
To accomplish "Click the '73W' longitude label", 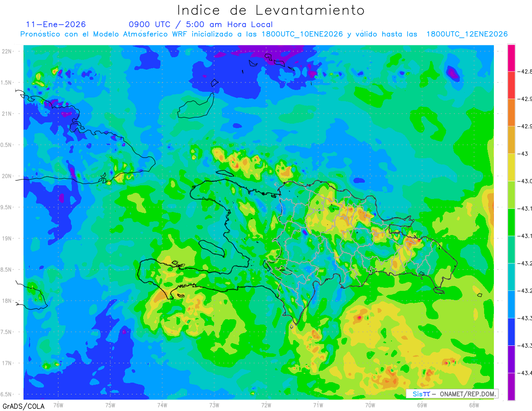I will pyautogui.click(x=214, y=405).
